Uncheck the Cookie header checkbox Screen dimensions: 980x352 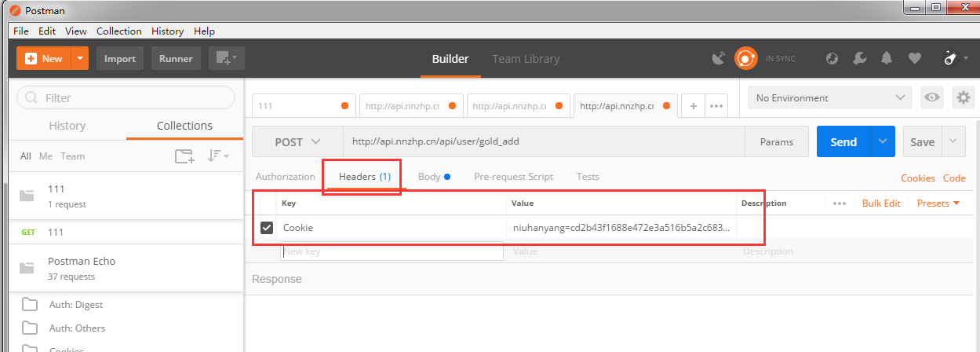[267, 228]
